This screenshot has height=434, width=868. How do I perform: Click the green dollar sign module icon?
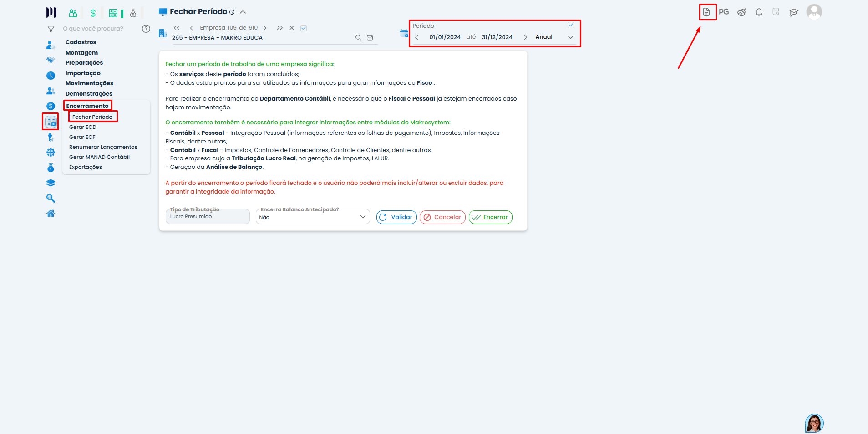(93, 13)
